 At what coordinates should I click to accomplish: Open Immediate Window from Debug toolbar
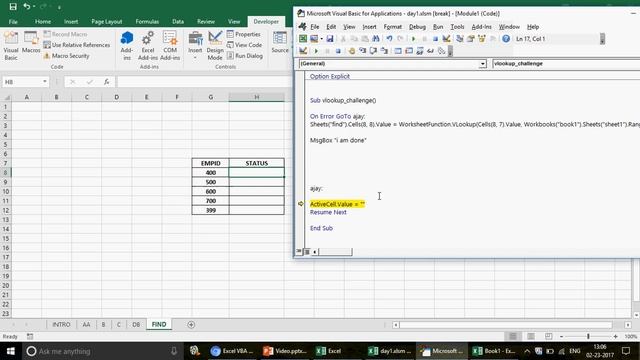coord(409,51)
